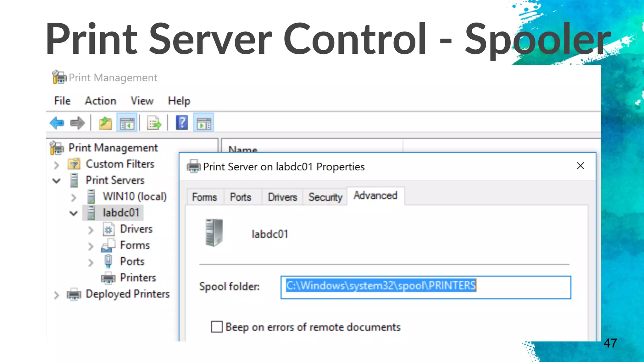
Task: Select the labdc01 tree entry
Action: point(121,213)
